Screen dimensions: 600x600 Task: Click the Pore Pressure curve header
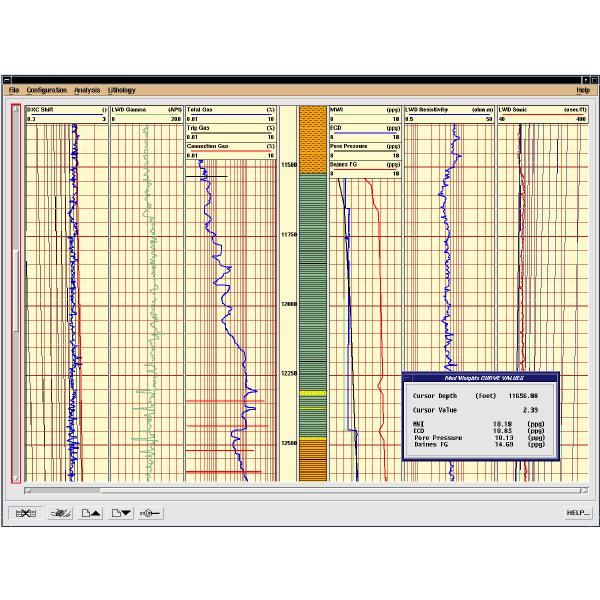[x=365, y=146]
